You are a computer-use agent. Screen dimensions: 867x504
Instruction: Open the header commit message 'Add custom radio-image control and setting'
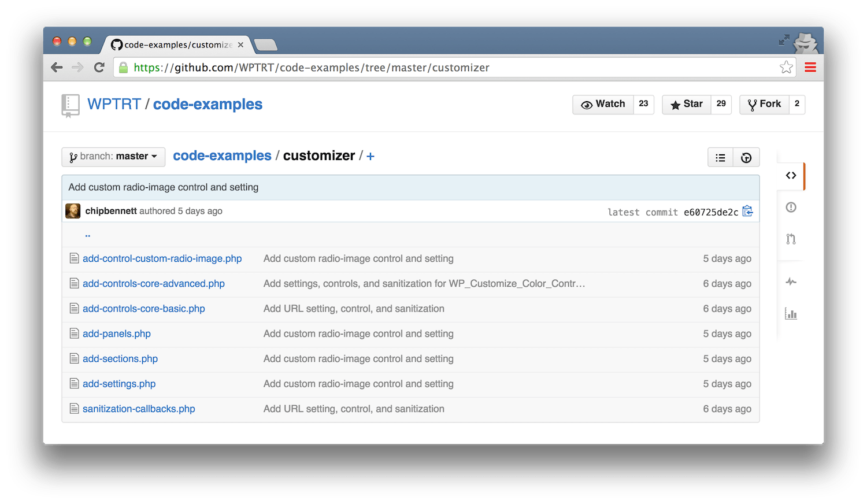tap(164, 187)
